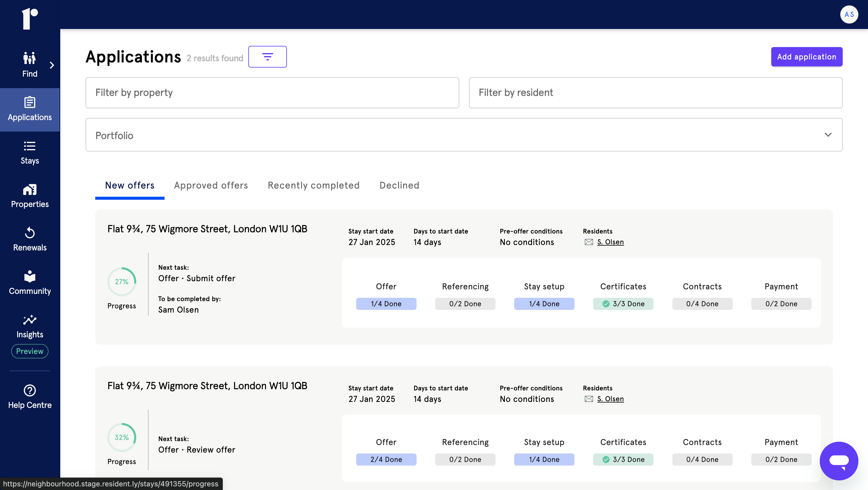Open the chat bubble widget
The width and height of the screenshot is (868, 490).
pos(839,461)
